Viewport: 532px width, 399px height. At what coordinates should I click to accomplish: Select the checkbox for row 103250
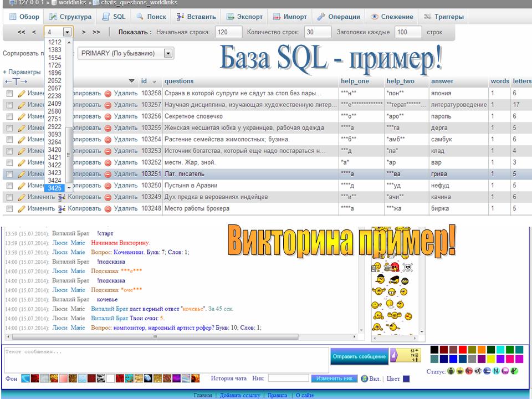coord(9,186)
